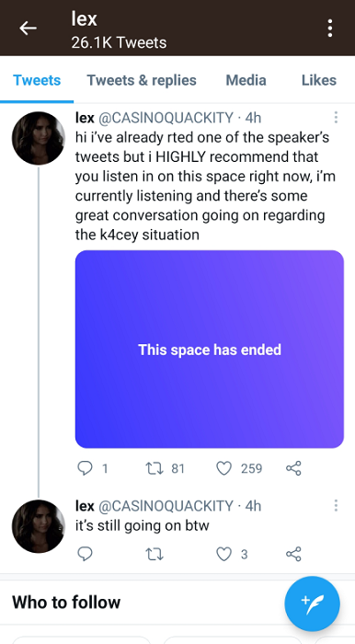Select the Tweets tab

[37, 80]
